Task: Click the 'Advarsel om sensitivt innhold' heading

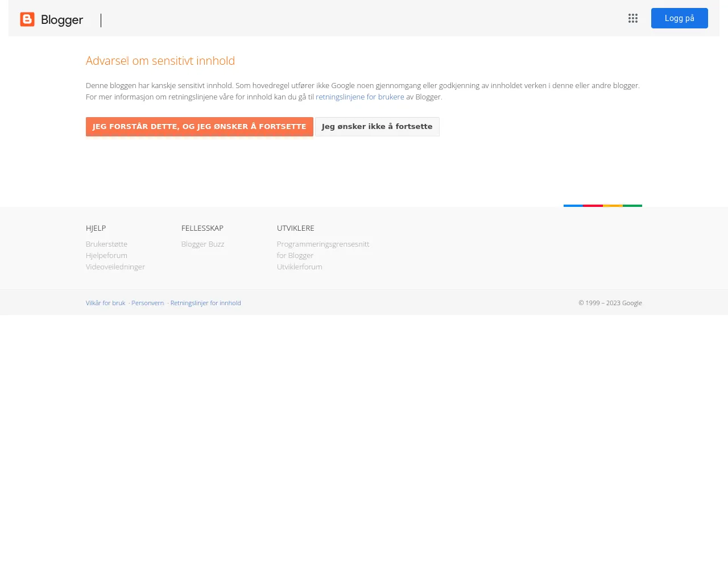Action: (x=160, y=61)
